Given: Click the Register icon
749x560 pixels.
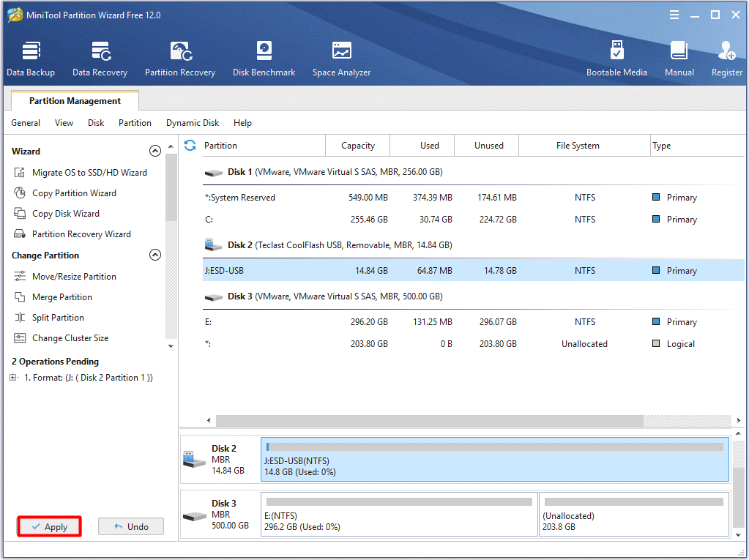Looking at the screenshot, I should pyautogui.click(x=726, y=51).
